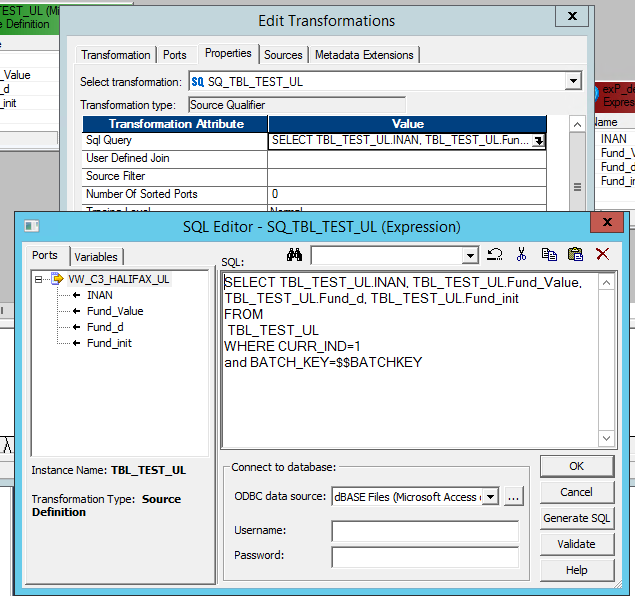Open the Metadata Extensions tab
The image size is (635, 596).
tap(364, 55)
